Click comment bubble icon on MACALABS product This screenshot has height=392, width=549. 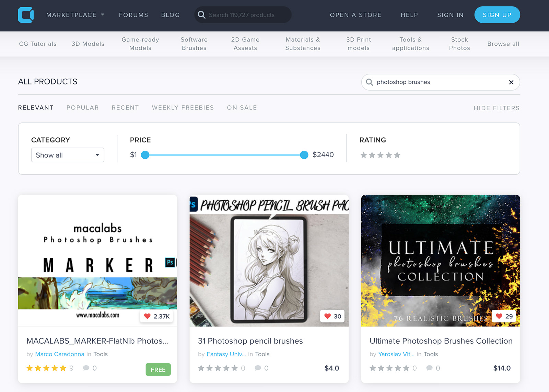click(86, 368)
